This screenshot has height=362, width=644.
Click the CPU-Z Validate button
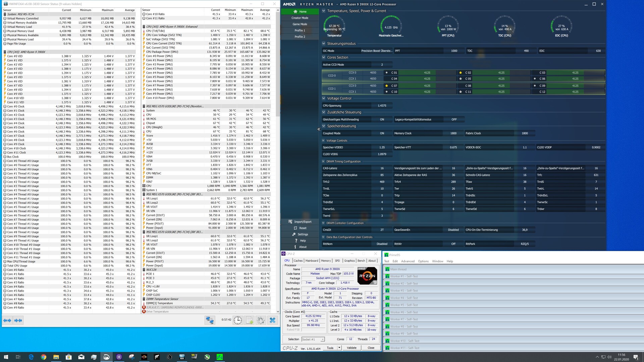coord(351,348)
